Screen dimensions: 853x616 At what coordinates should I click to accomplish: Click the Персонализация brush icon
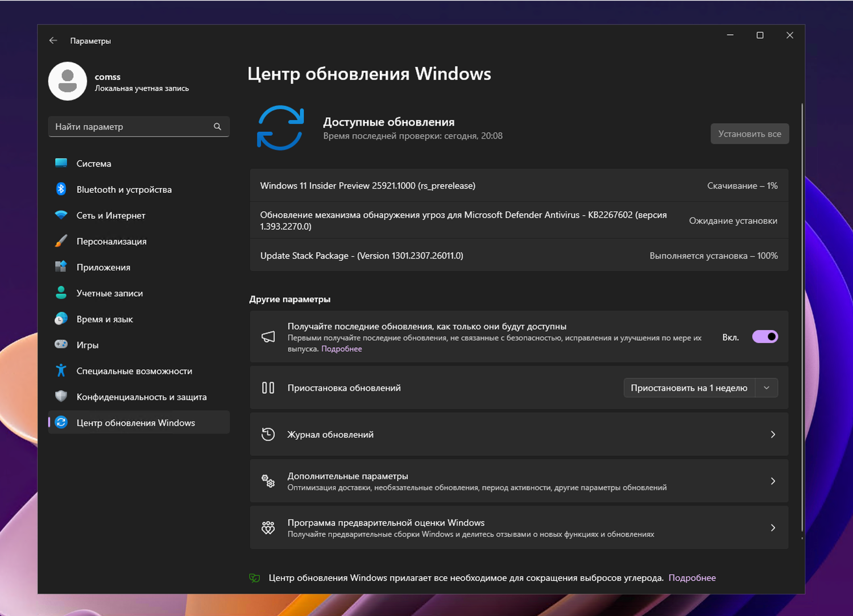[x=61, y=241]
